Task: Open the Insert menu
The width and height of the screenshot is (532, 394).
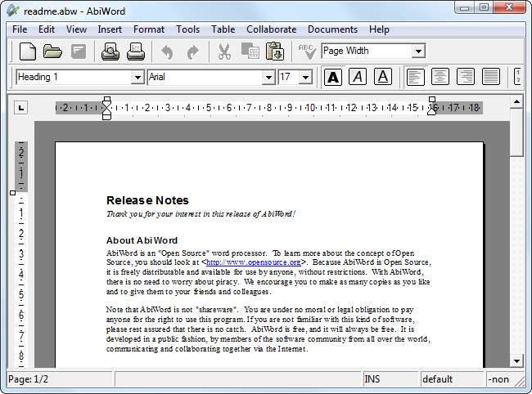Action: click(x=110, y=29)
